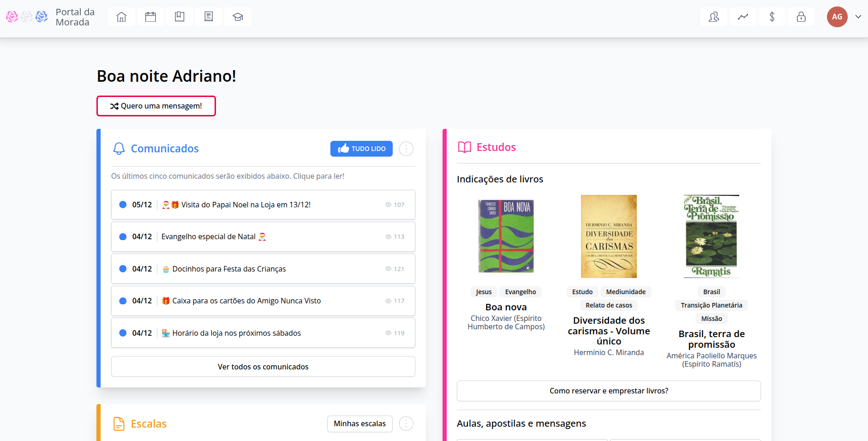Image resolution: width=868 pixels, height=441 pixels.
Task: Click the bell icon beside Comunicados
Action: pyautogui.click(x=119, y=148)
